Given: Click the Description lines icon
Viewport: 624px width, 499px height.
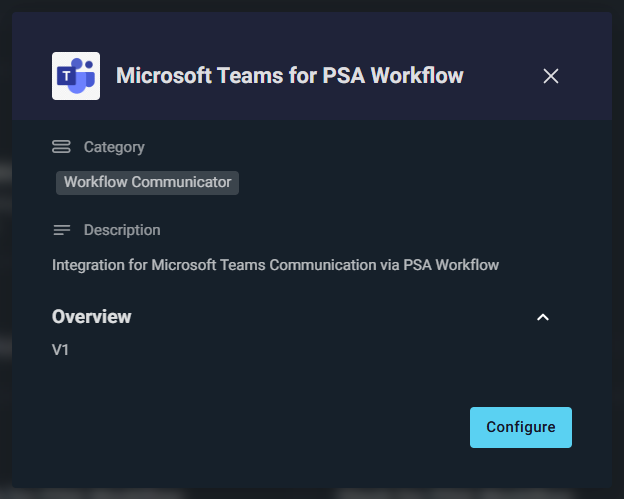Looking at the screenshot, I should tap(61, 230).
